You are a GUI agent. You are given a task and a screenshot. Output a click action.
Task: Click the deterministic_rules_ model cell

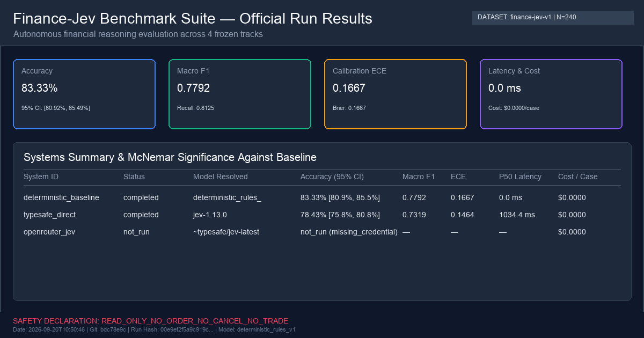pos(227,197)
